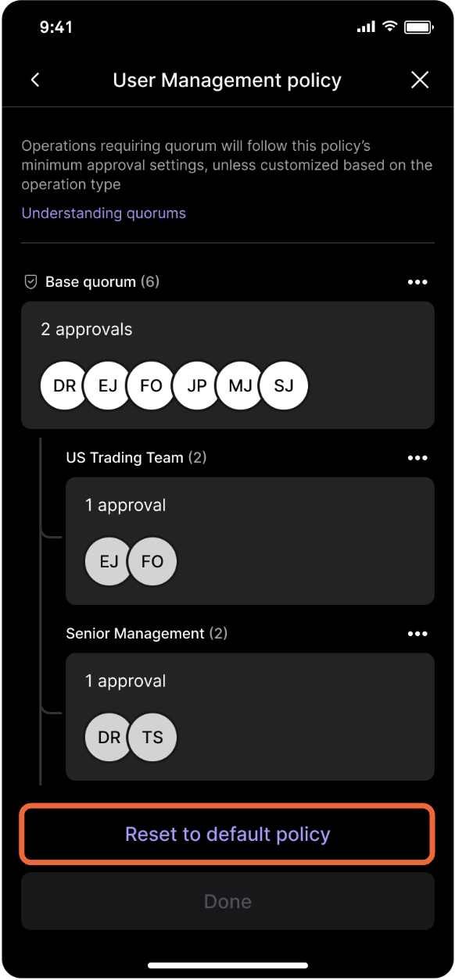Select the US Trading Team group label

125,458
